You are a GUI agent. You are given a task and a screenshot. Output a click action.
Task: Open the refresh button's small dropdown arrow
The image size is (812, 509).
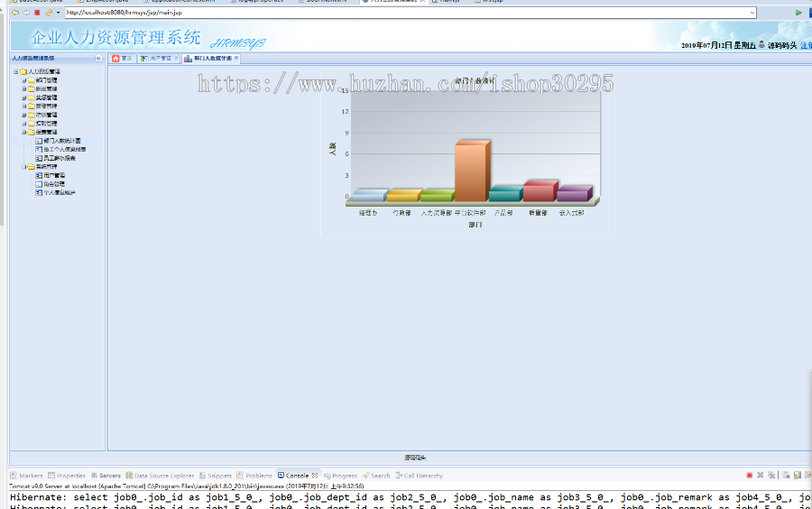pyautogui.click(x=58, y=13)
